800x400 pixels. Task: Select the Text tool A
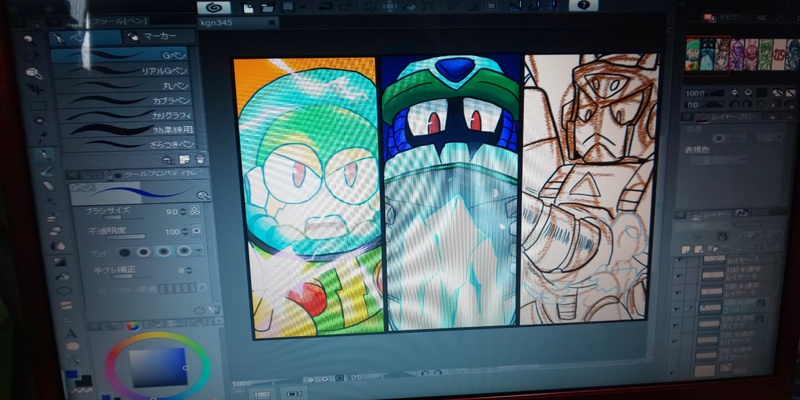[x=71, y=333]
